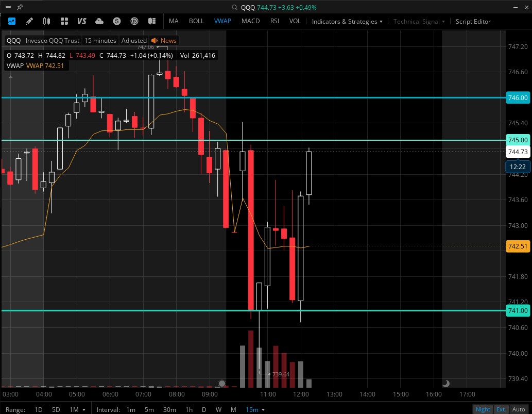Click the collapse dash icon at top left
Screen dimensions: 532x414
click(x=8, y=7)
